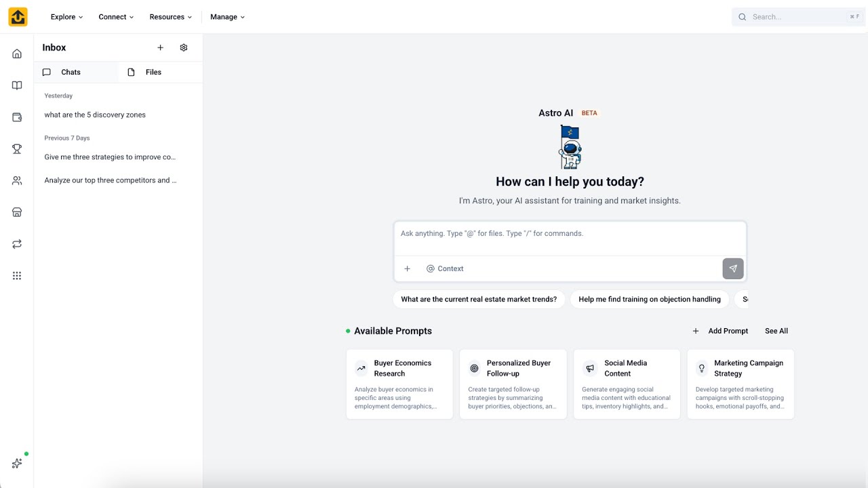
Task: Click the send message arrow button
Action: 733,268
